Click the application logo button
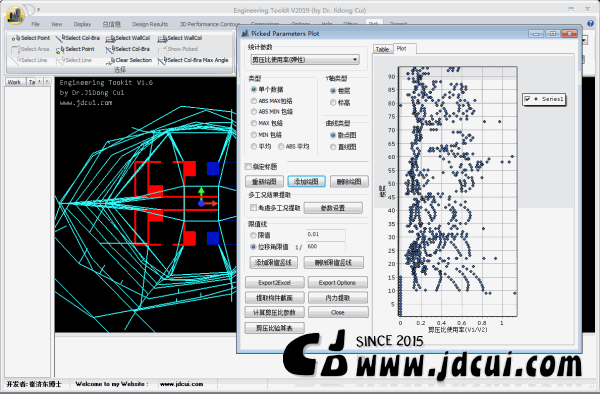Viewport: 600px width, 394px height. tap(15, 16)
